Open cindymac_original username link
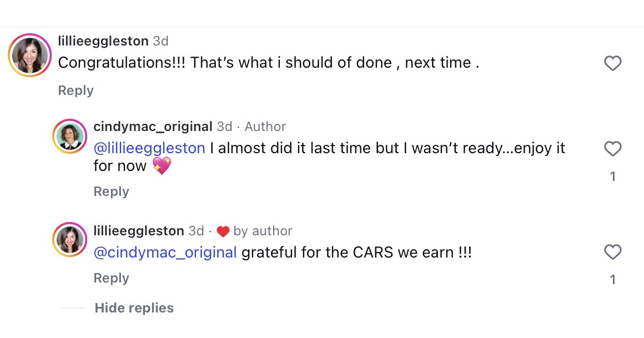 153,127
